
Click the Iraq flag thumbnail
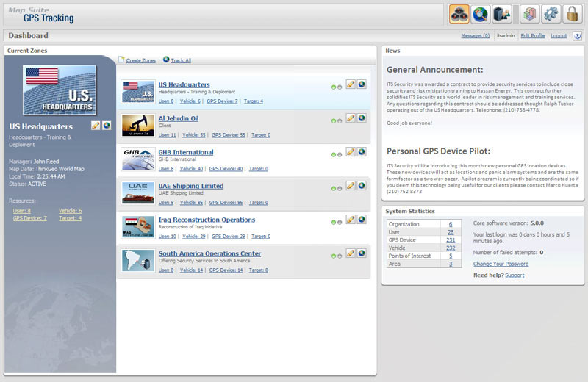click(138, 226)
